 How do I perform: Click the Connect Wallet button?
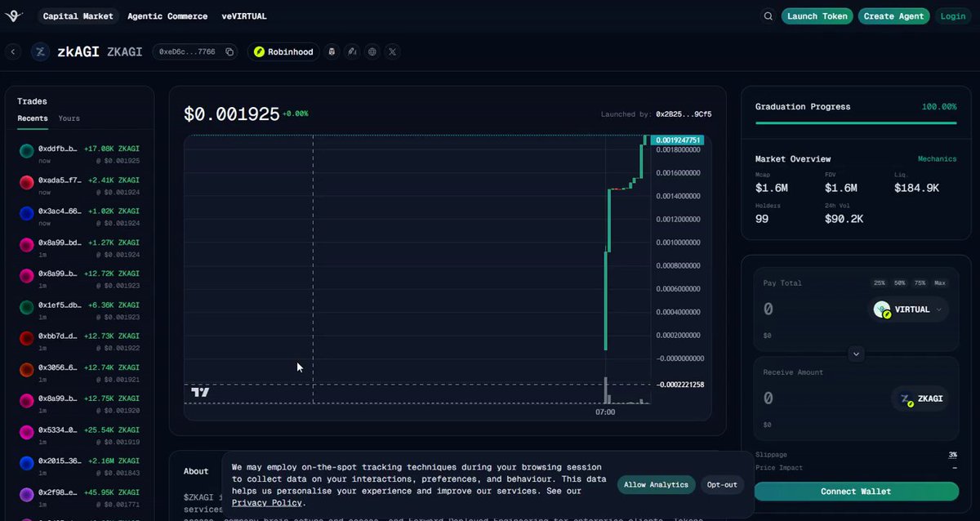[856, 492]
